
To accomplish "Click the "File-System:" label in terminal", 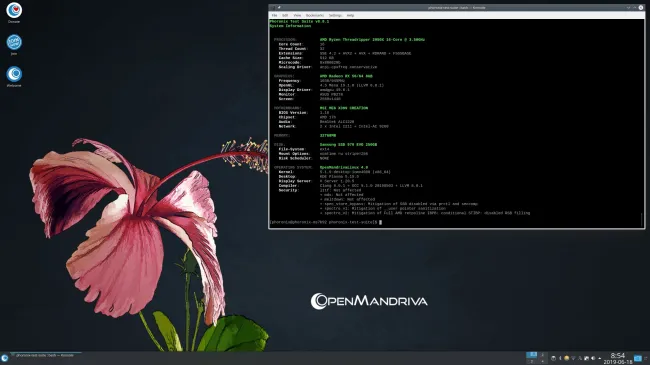I will coord(292,149).
